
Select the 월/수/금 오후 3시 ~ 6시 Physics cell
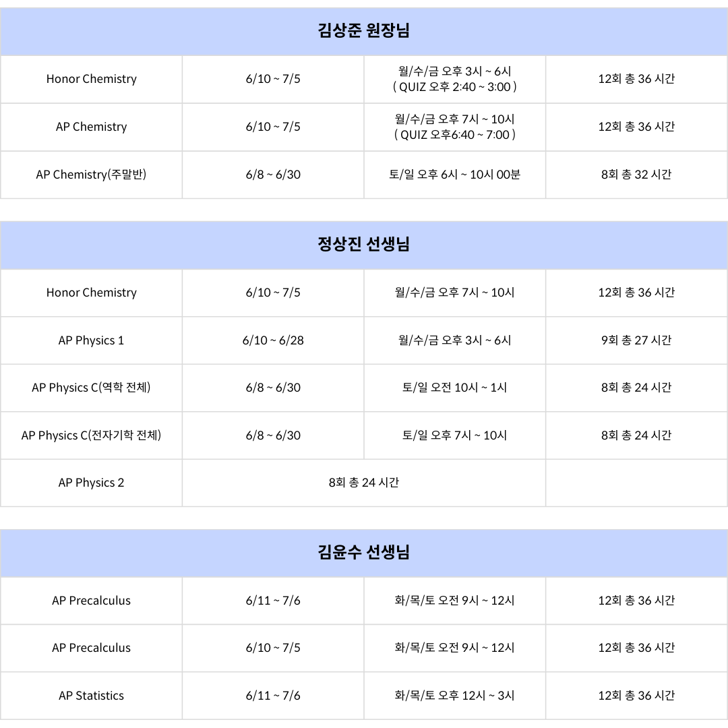point(454,340)
